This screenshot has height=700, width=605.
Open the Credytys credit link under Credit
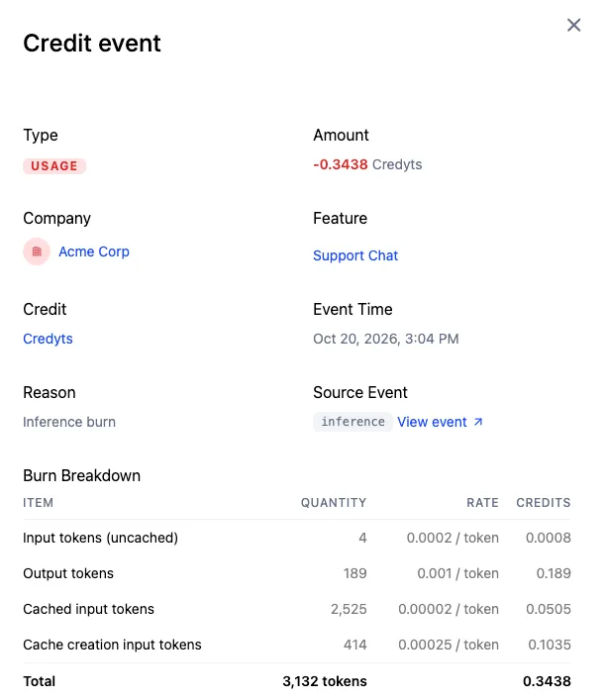tap(48, 339)
